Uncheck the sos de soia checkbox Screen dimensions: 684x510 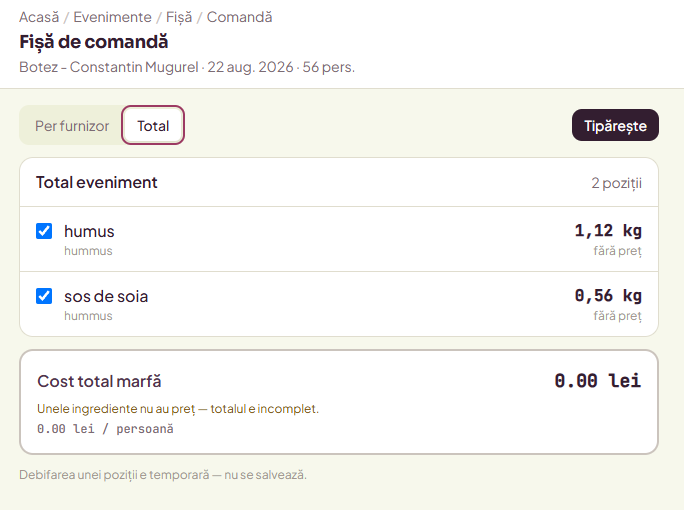[44, 296]
